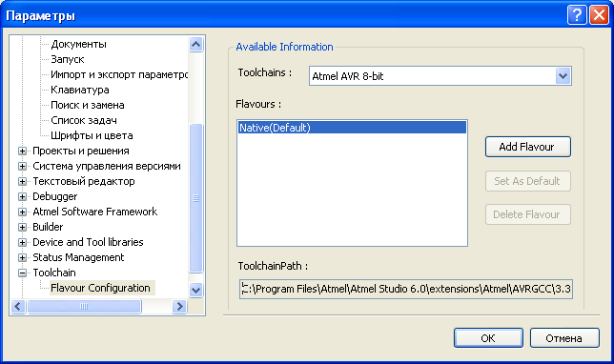Click the tree scroll down arrow
The image size is (614, 364).
click(x=195, y=290)
